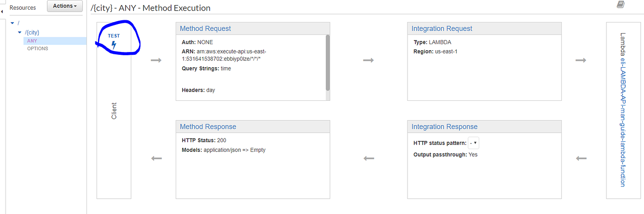Click the Headers: day text
Image resolution: width=644 pixels, height=214 pixels.
pyautogui.click(x=198, y=90)
